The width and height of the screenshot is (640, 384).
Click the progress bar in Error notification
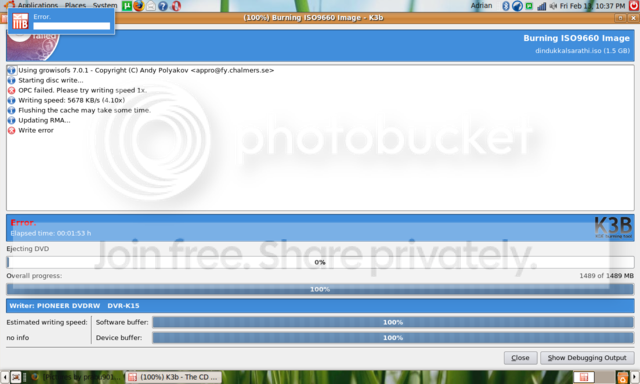point(71,26)
